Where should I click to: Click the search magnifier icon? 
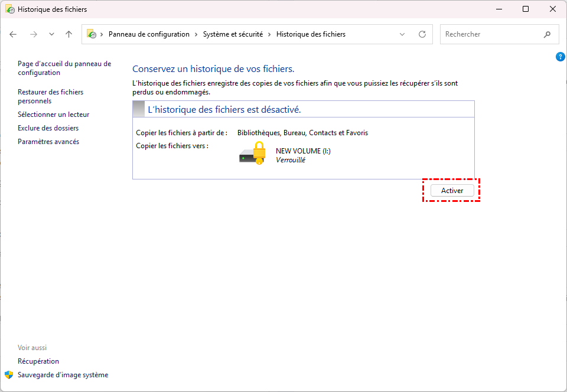tap(547, 34)
